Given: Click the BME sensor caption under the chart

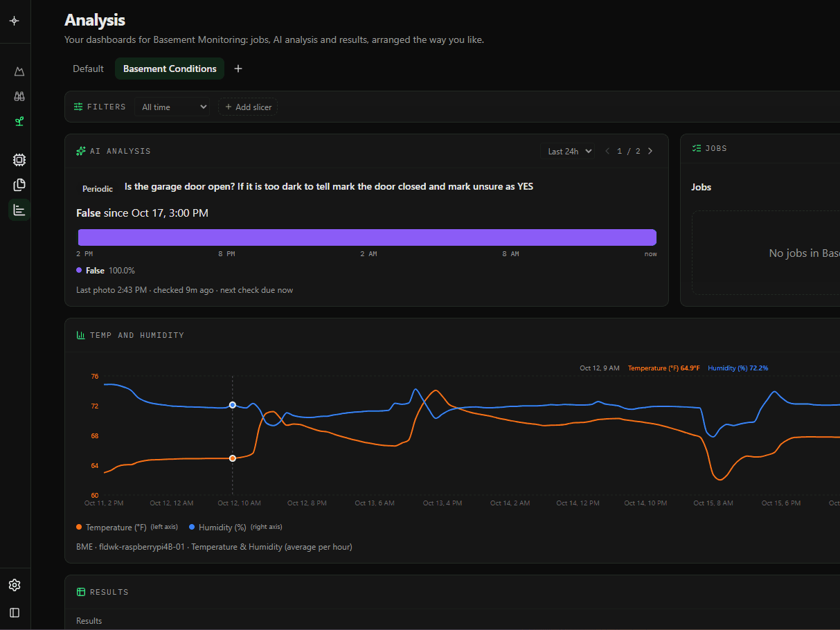Looking at the screenshot, I should (214, 547).
